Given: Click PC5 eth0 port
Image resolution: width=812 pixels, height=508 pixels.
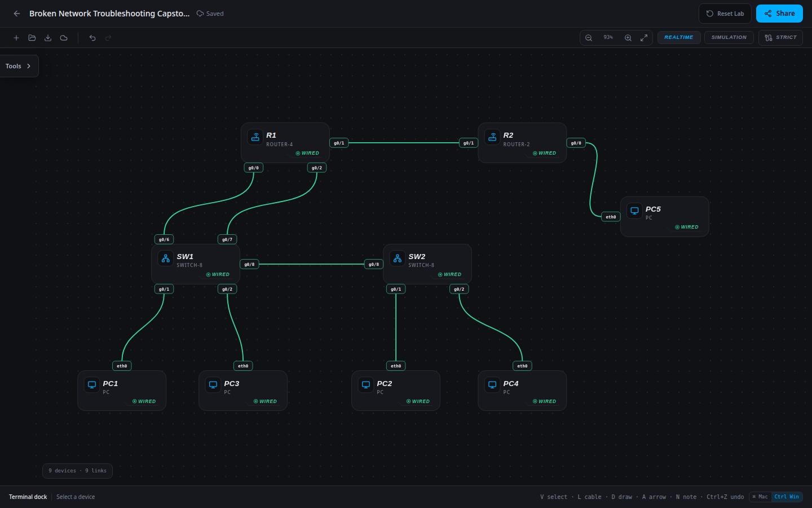Looking at the screenshot, I should (x=611, y=217).
